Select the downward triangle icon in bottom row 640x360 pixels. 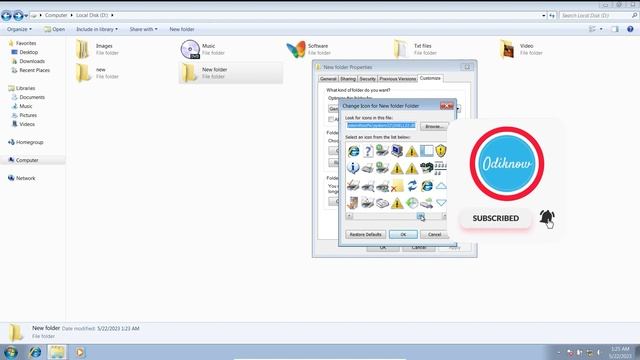(441, 202)
